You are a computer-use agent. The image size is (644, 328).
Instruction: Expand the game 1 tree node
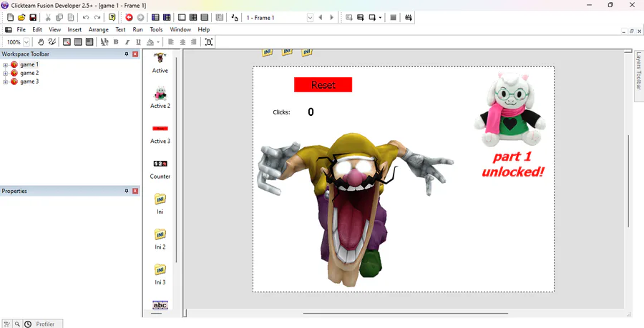point(5,65)
